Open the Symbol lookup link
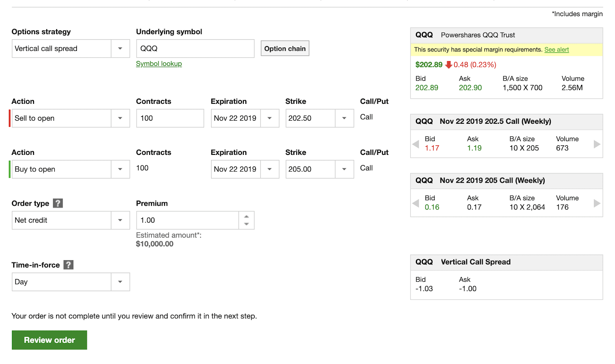The height and width of the screenshot is (364, 615). [x=159, y=64]
